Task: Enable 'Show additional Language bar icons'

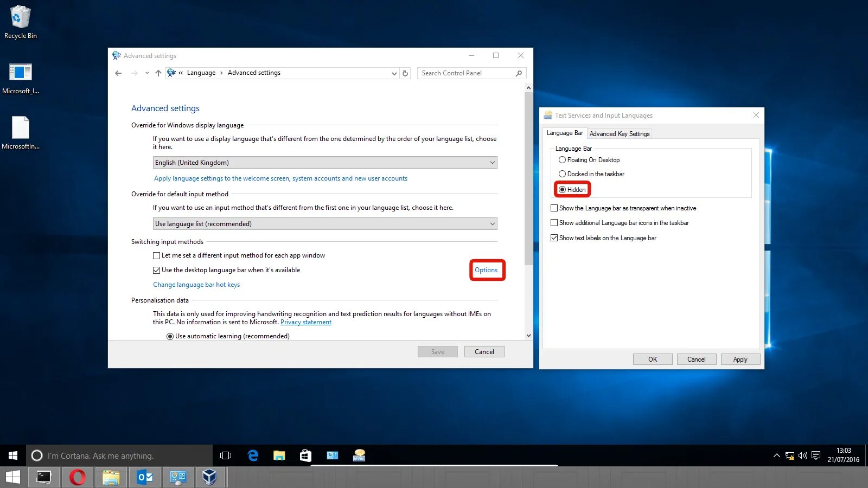Action: pos(554,223)
